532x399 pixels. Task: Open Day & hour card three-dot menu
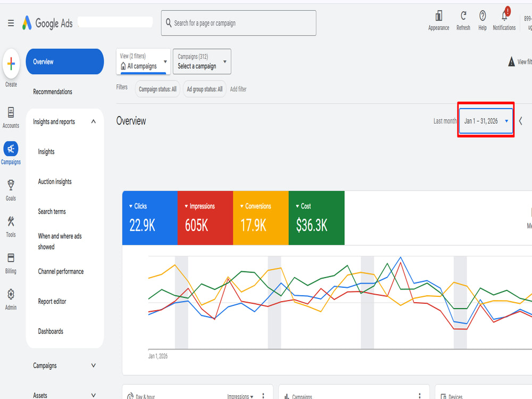[263, 396]
